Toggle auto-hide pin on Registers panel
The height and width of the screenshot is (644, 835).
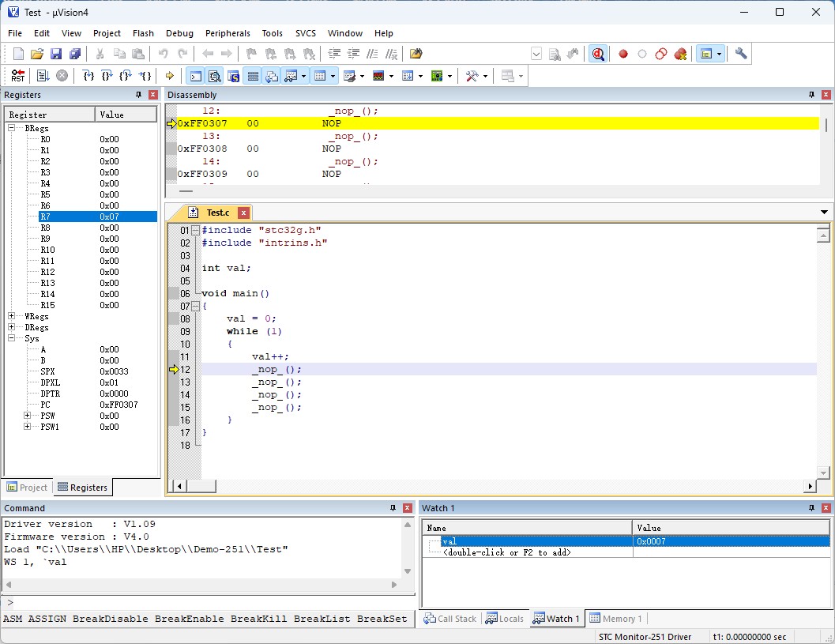(138, 95)
